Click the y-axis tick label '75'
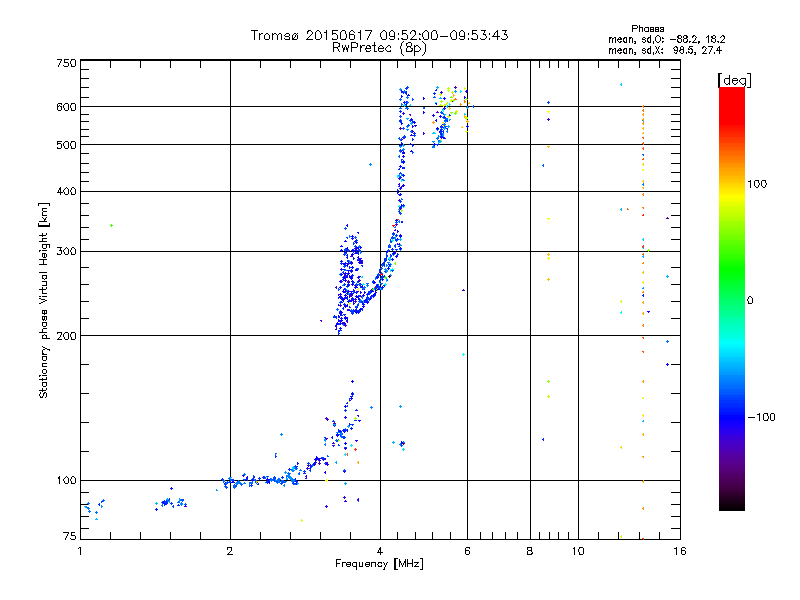The width and height of the screenshot is (800, 600). pos(70,536)
